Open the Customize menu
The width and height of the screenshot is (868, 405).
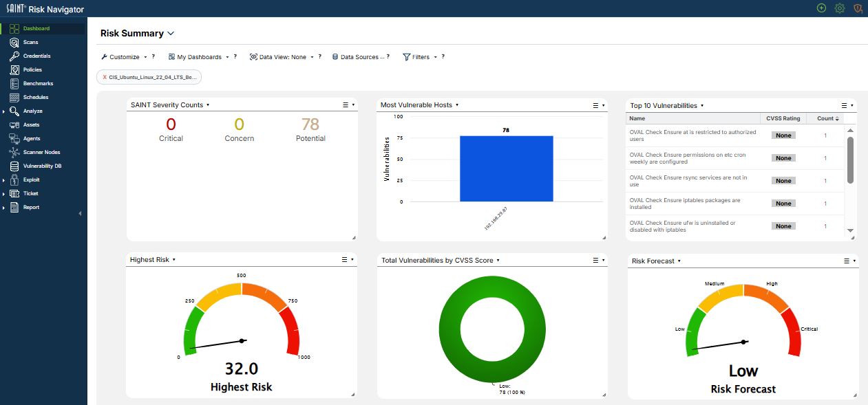pyautogui.click(x=124, y=57)
